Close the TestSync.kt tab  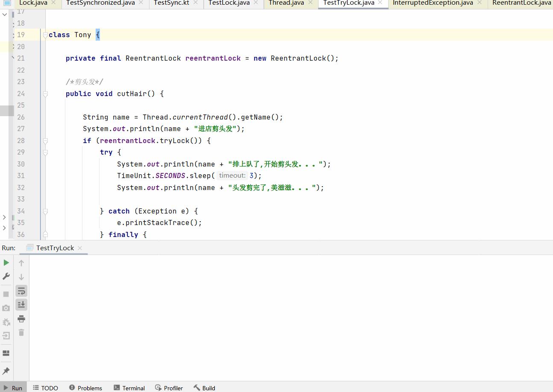point(196,3)
